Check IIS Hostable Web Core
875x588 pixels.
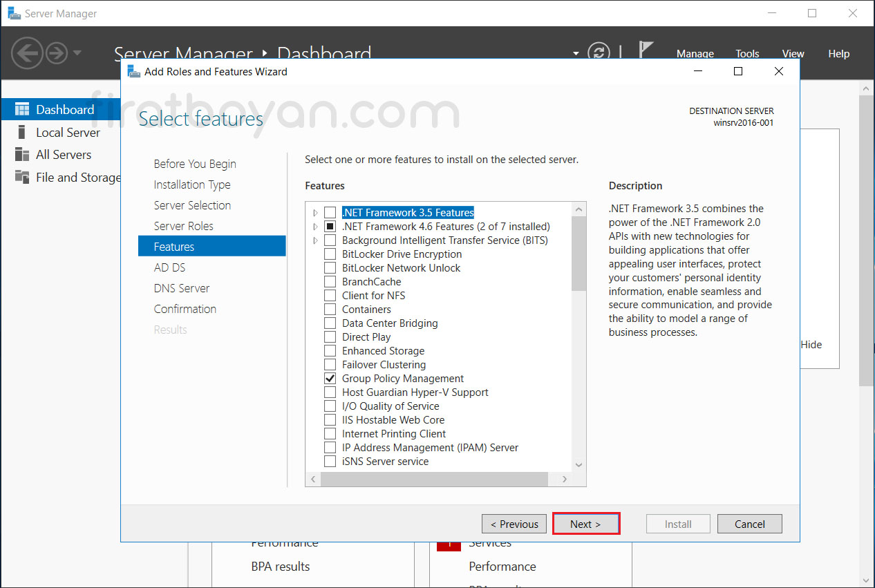[x=330, y=420]
